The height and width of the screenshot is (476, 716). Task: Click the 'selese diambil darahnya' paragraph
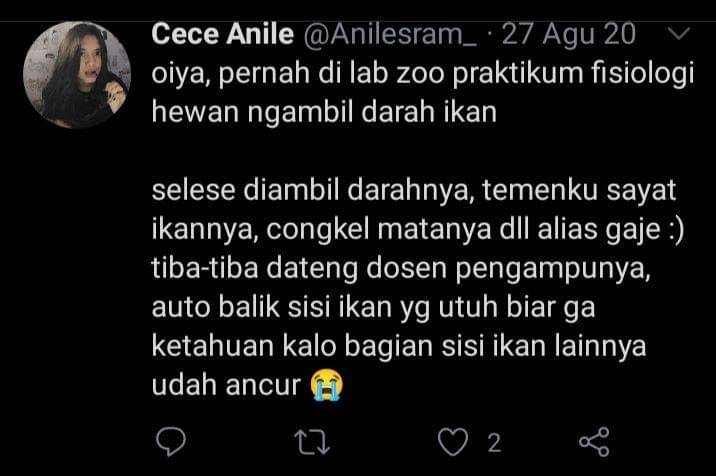pos(414,190)
